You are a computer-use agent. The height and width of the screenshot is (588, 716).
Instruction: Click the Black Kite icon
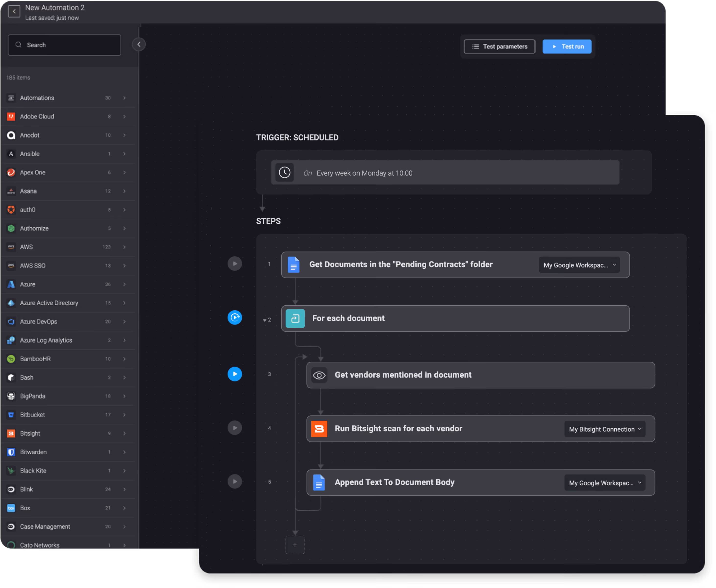tap(11, 471)
